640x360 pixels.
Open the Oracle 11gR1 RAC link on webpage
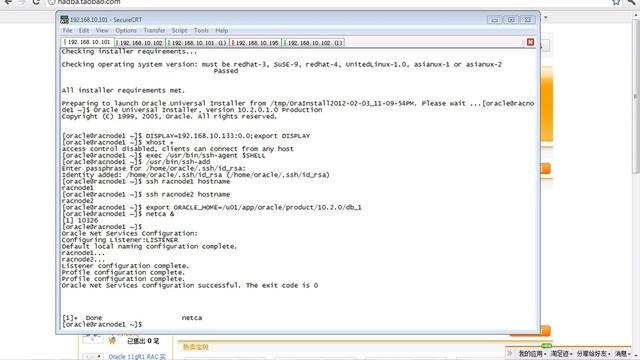pos(137,356)
